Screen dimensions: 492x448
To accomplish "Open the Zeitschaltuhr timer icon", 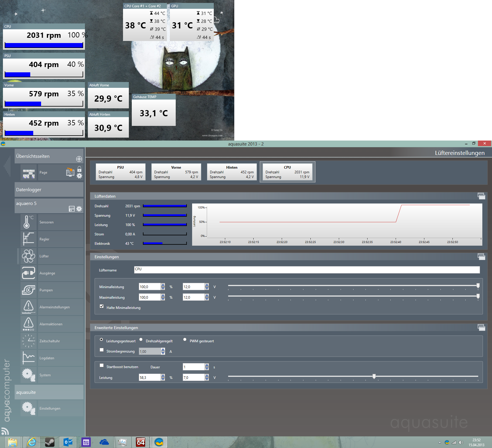I will 28,341.
